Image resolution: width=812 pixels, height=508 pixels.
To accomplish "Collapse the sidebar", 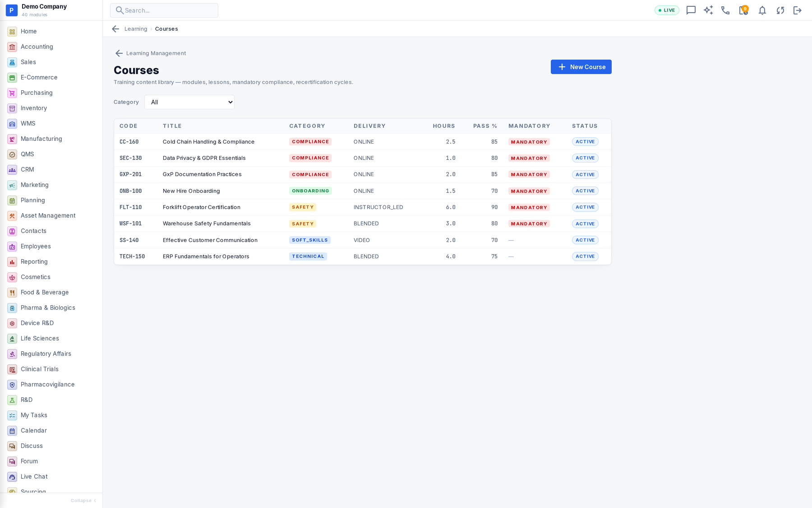I will [x=83, y=500].
